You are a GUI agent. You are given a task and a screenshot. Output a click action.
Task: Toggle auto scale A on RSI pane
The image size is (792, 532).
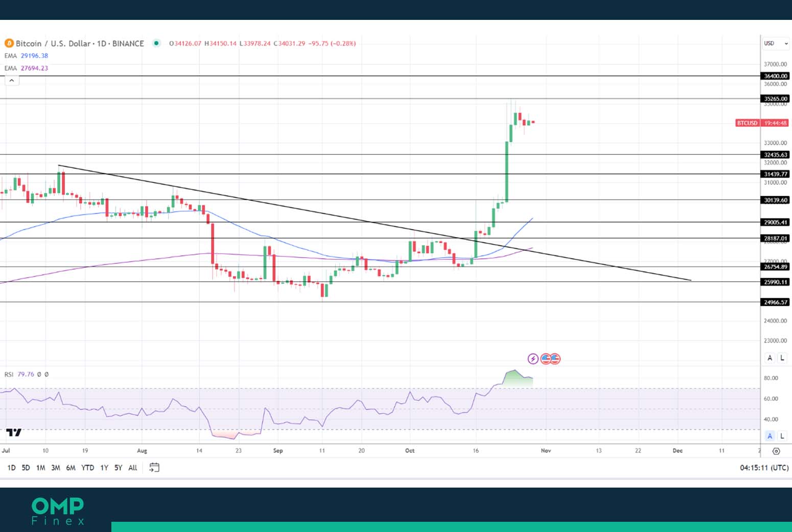[770, 436]
